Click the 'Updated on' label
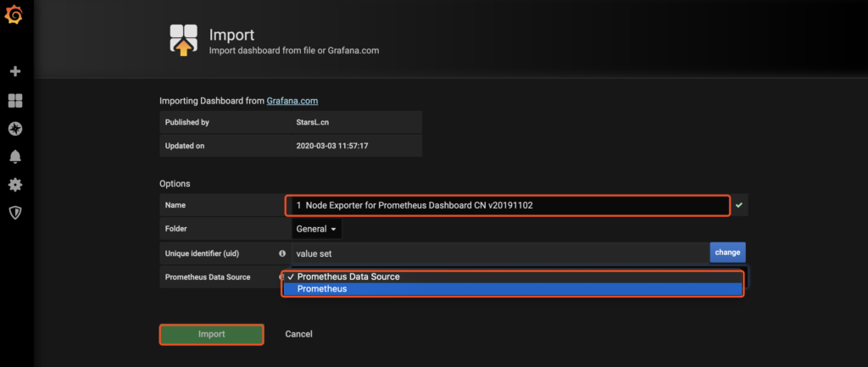This screenshot has width=868, height=367. point(185,147)
